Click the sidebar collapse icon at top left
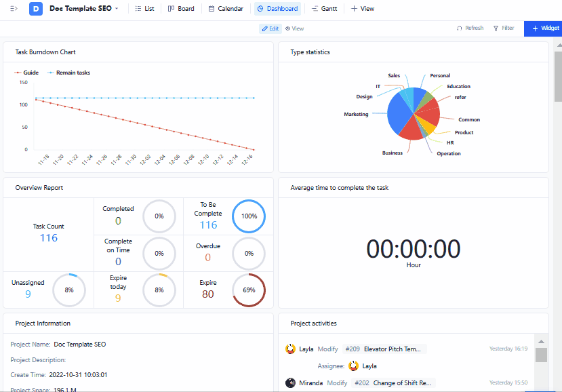Screen dimensions: 562x392 (13, 9)
